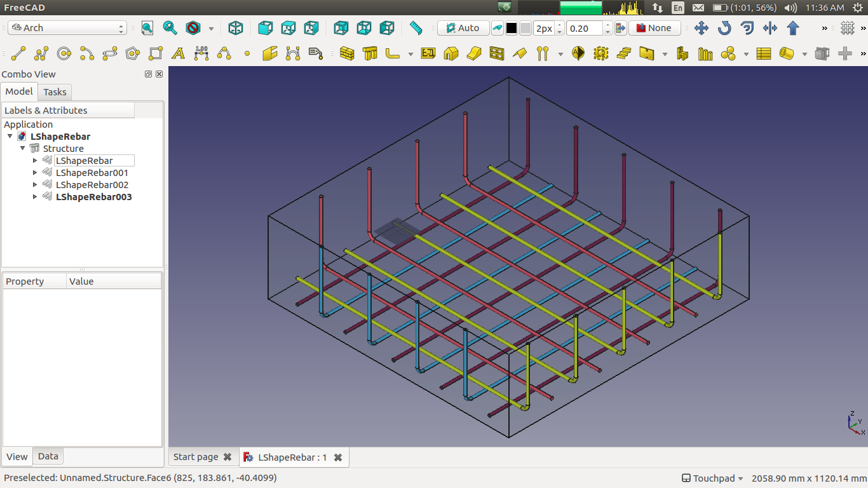Select the Measure Distance ruler tool
Image resolution: width=868 pixels, height=488 pixels.
(x=416, y=28)
